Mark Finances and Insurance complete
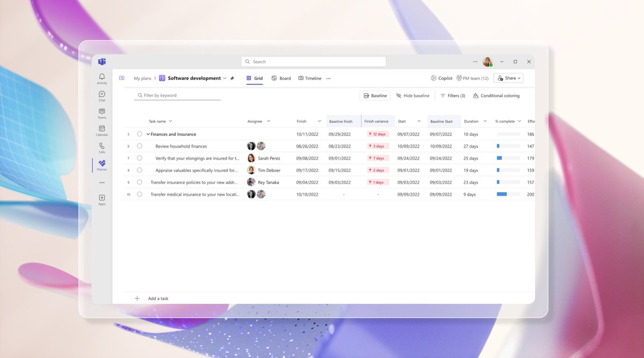644x358 pixels. tap(140, 134)
